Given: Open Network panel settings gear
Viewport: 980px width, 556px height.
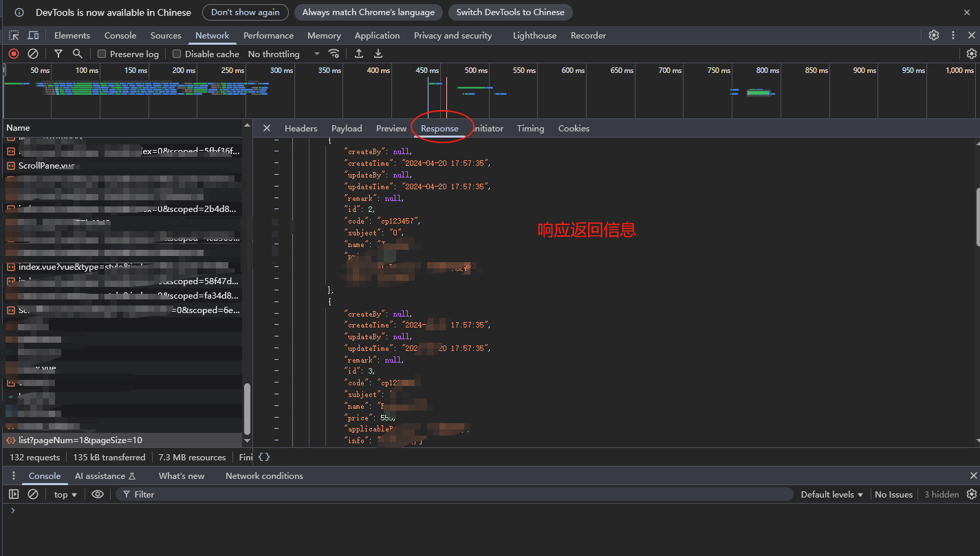Looking at the screenshot, I should [x=971, y=54].
